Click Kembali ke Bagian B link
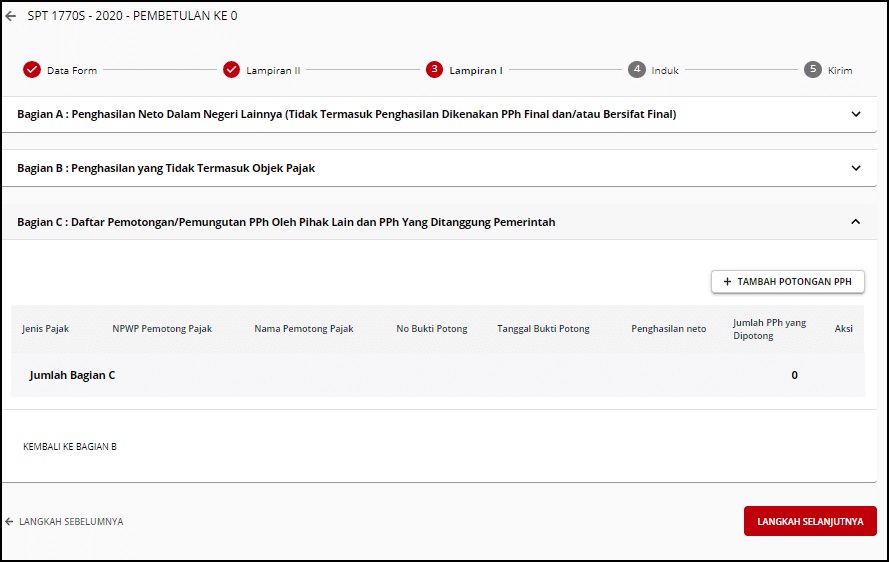Screen dimensions: 889x562 70,447
